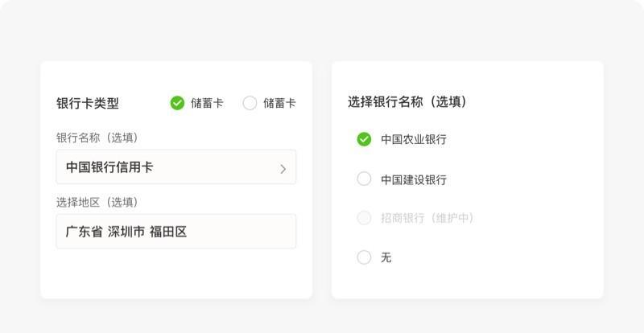Click the green checkmark beside 中国农业银行

pos(364,139)
